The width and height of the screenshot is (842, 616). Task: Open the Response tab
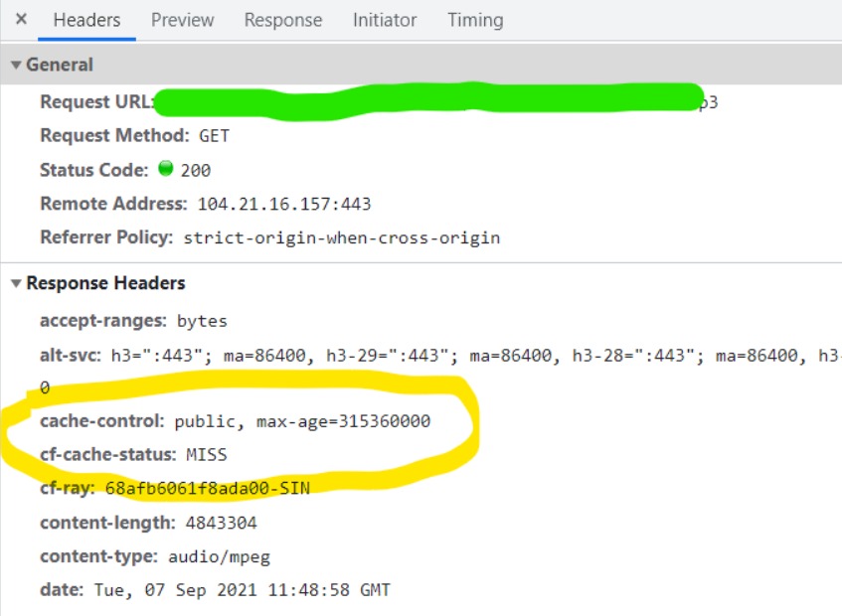pyautogui.click(x=283, y=20)
